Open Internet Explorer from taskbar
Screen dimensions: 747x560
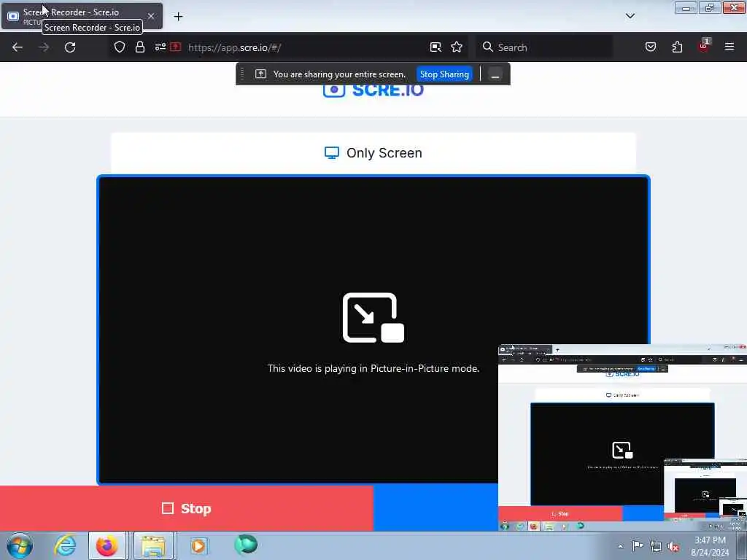coord(65,545)
